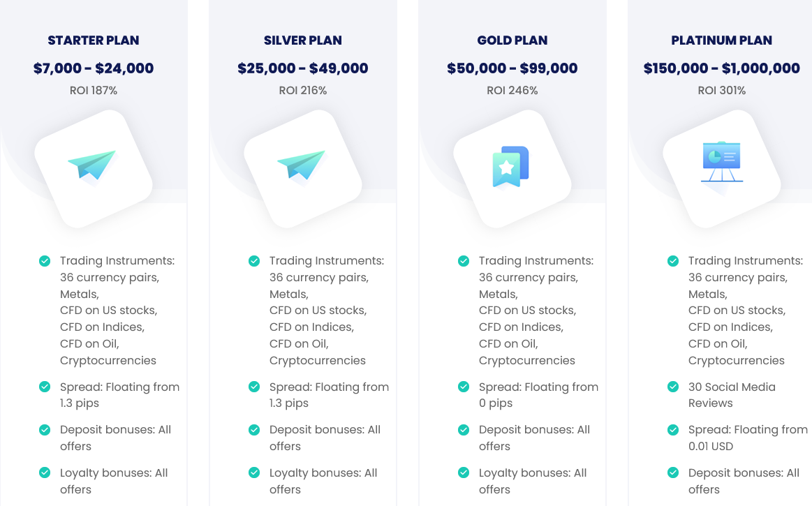Click the Silver Plan paper plane icon
This screenshot has height=506, width=812.
pyautogui.click(x=302, y=167)
